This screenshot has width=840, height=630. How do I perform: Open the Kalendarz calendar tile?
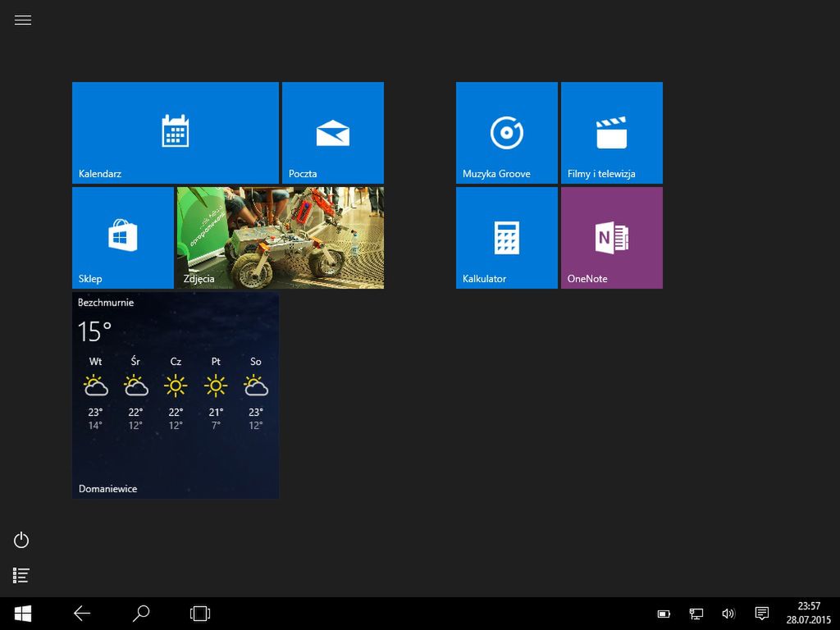point(175,132)
